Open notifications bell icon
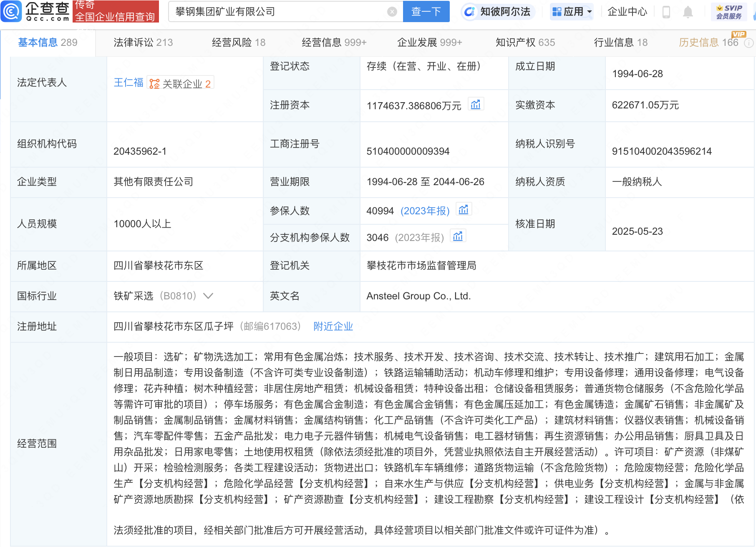Screen dimensions: 756x547 point(688,12)
